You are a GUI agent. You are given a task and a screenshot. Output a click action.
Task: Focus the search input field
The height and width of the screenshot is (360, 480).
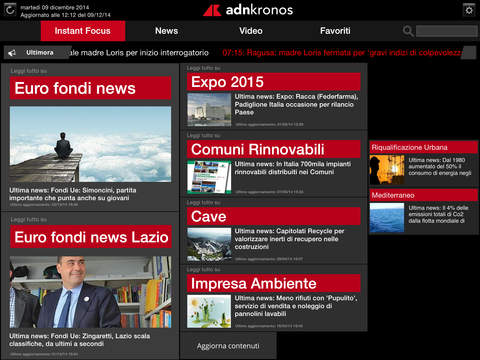447,31
